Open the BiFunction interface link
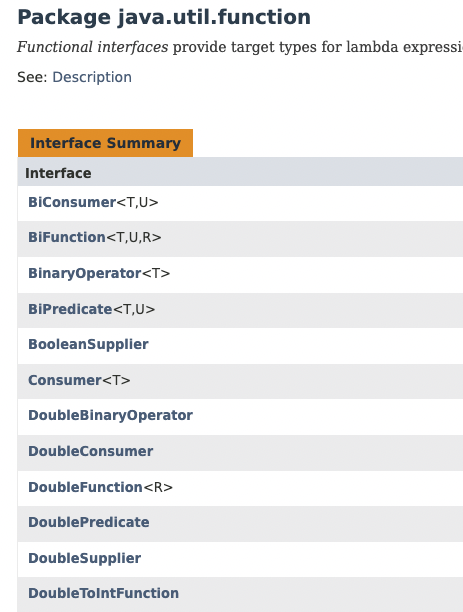The image size is (463, 612). (x=67, y=237)
